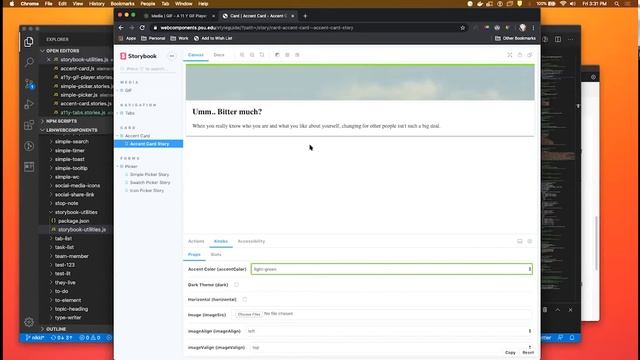
Task: Click the Storybook search field
Action: pos(148,69)
